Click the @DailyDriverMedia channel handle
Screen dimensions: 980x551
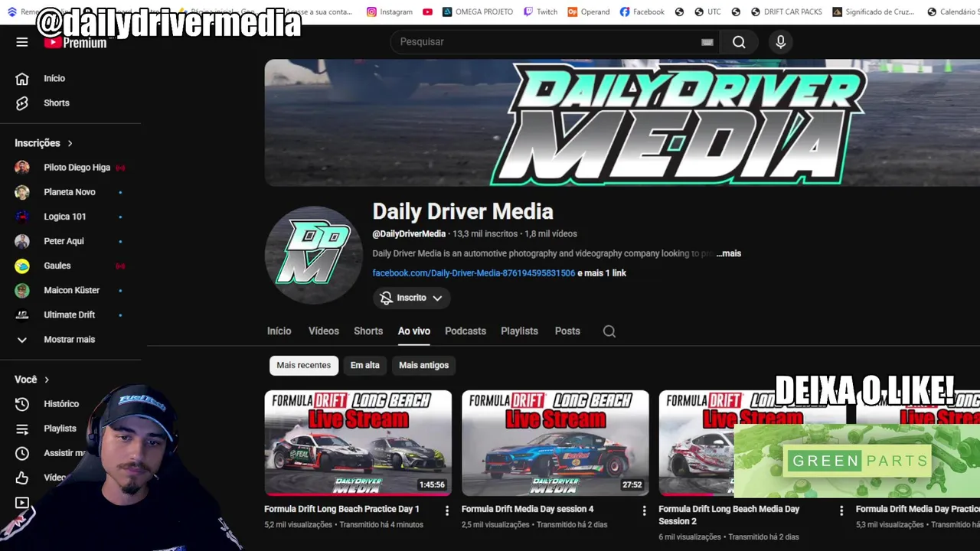[409, 234]
